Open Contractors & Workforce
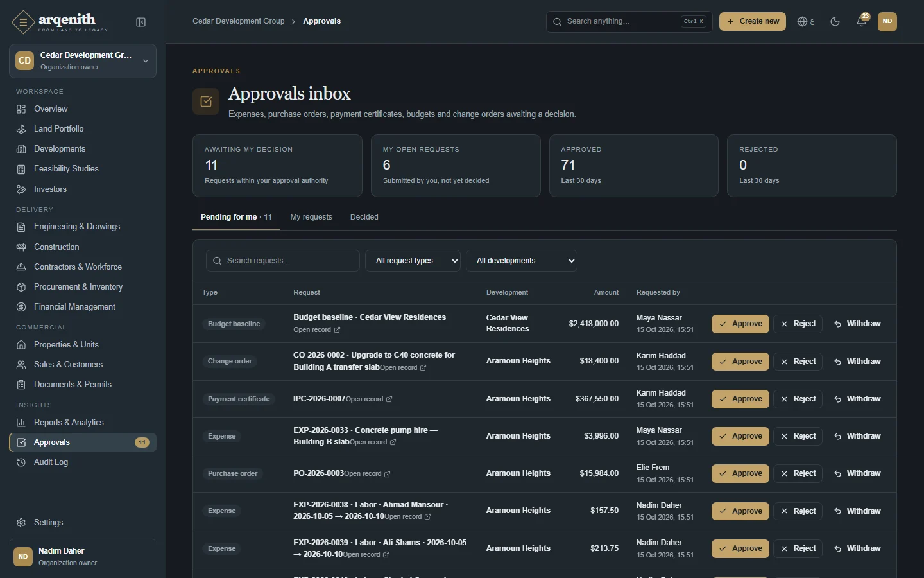Viewport: 924px width, 578px height. (x=83, y=267)
